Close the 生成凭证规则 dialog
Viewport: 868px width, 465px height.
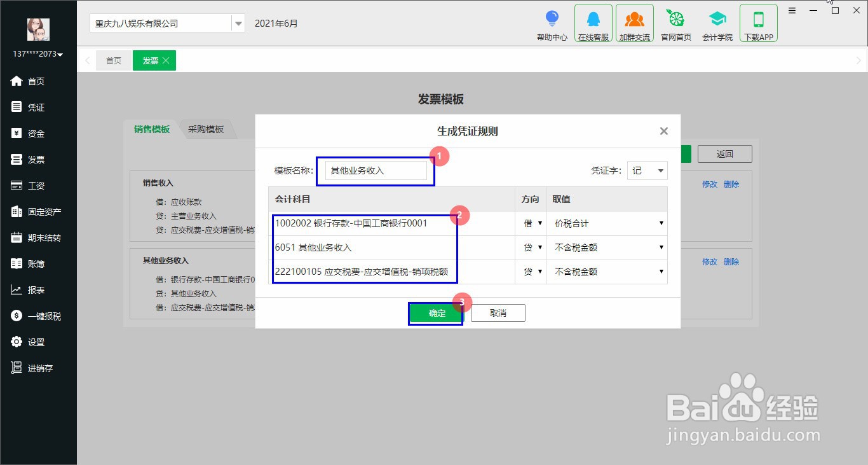pyautogui.click(x=663, y=131)
